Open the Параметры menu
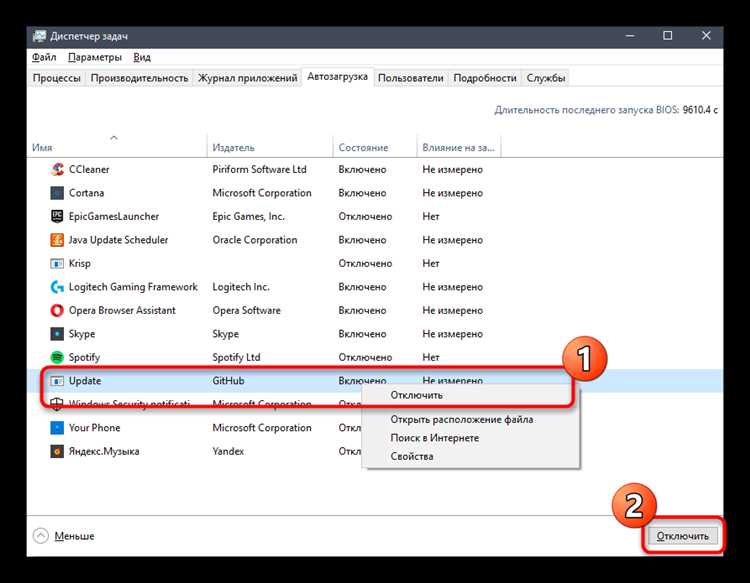This screenshot has width=750, height=583. pos(95,57)
